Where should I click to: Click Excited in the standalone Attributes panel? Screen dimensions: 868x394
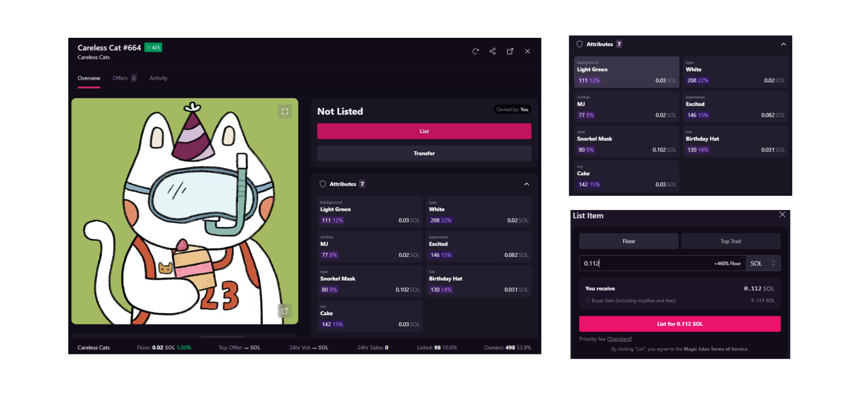[735, 107]
